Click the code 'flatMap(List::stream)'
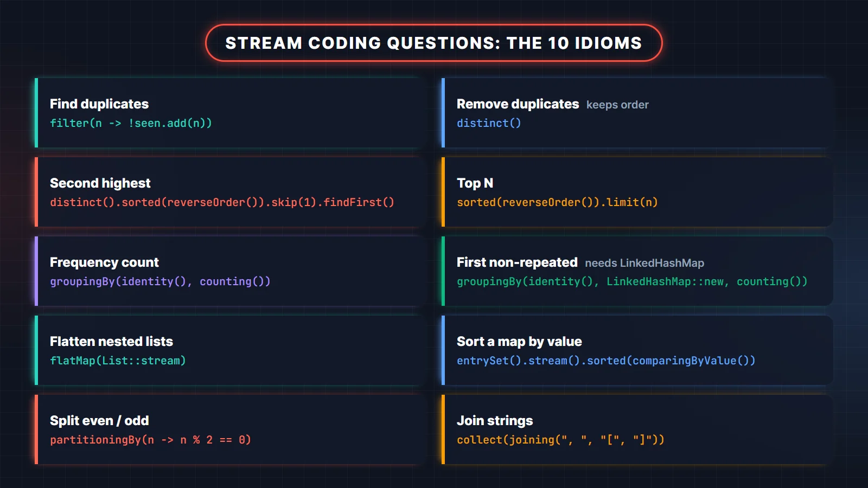Image resolution: width=868 pixels, height=488 pixels. (118, 361)
